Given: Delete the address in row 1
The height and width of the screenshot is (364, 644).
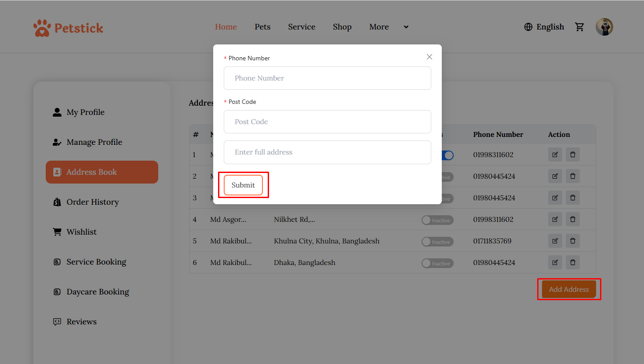Looking at the screenshot, I should pos(572,154).
